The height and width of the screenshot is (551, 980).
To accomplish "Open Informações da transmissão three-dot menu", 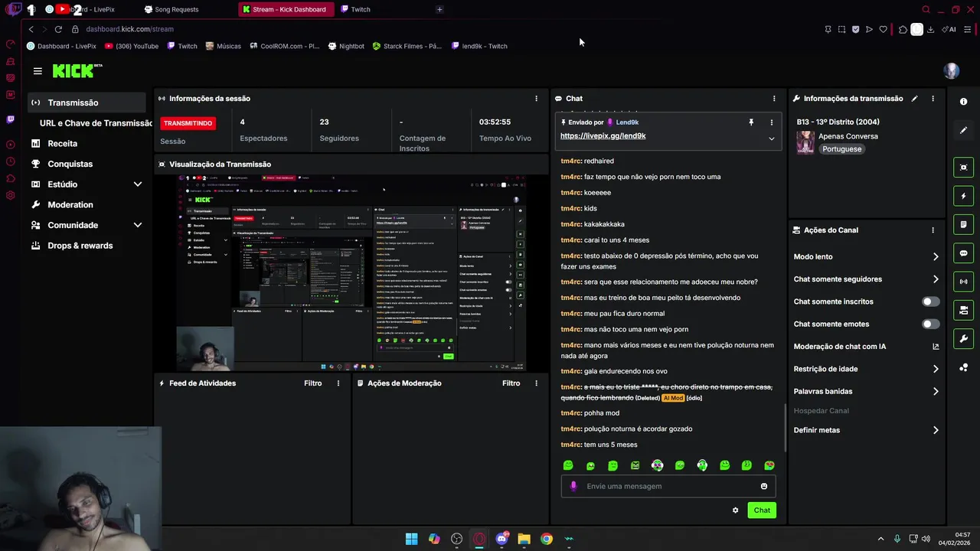I will (933, 99).
